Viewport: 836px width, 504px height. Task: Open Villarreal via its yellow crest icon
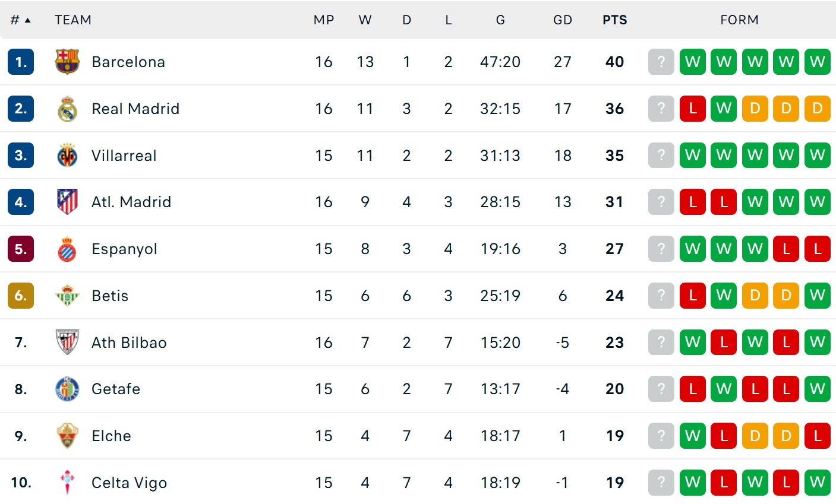point(67,156)
